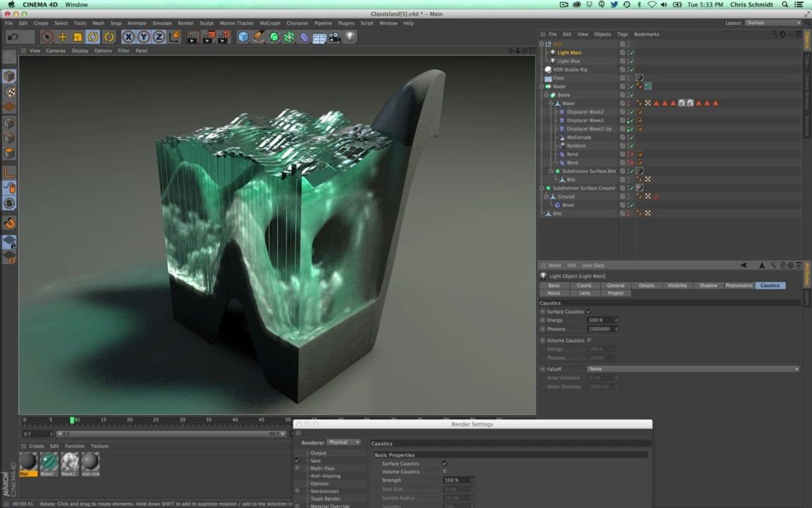Viewport: 812px width, 508px height.
Task: Click the Cube primitive icon
Action: tap(243, 37)
